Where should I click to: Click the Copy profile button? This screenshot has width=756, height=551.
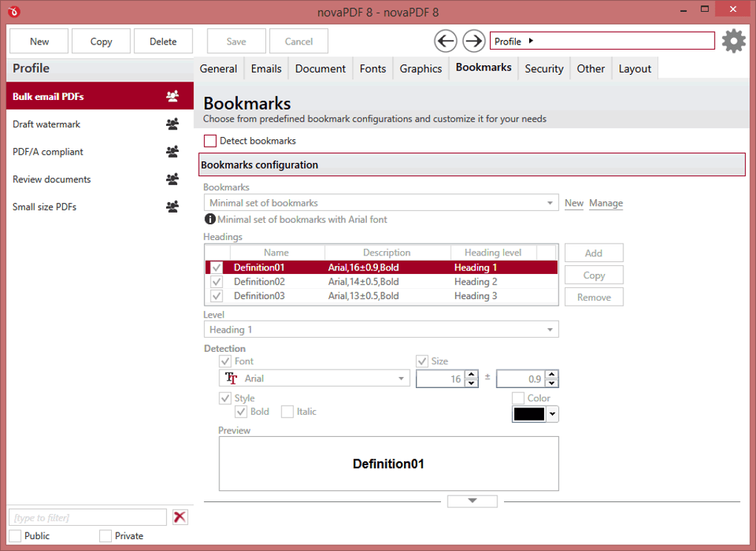coord(101,41)
